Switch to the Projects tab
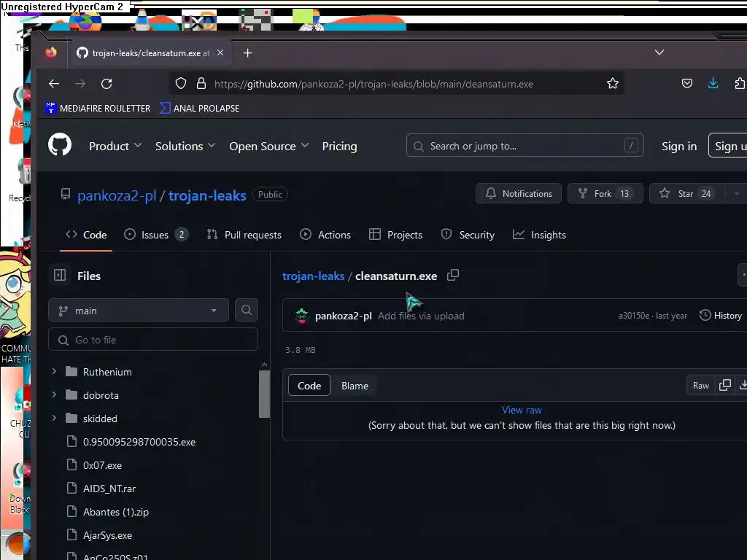The image size is (747, 560). [x=396, y=235]
